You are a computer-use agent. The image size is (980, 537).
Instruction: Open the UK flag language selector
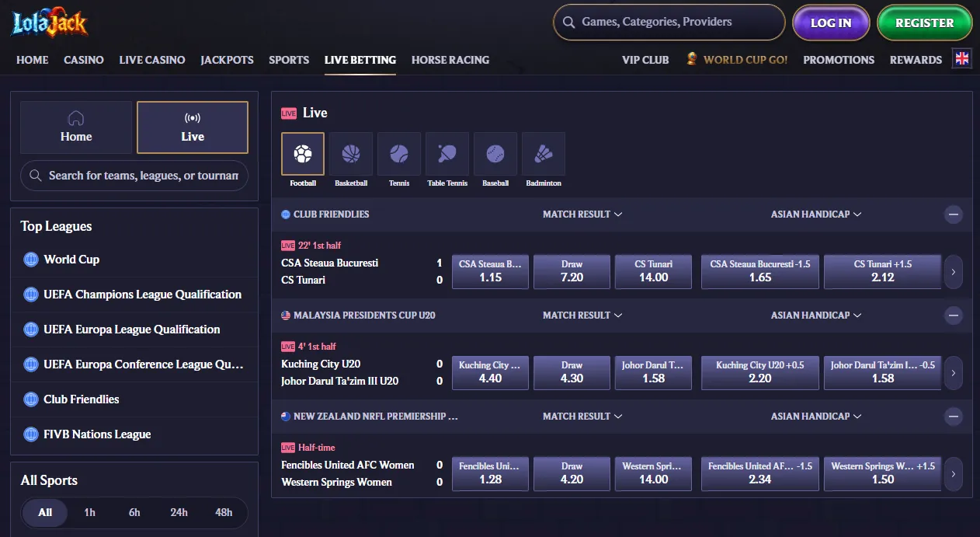click(x=962, y=59)
